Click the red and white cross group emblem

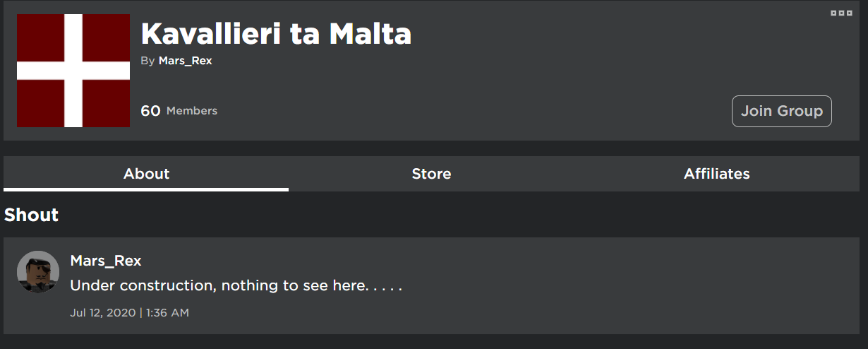click(73, 71)
